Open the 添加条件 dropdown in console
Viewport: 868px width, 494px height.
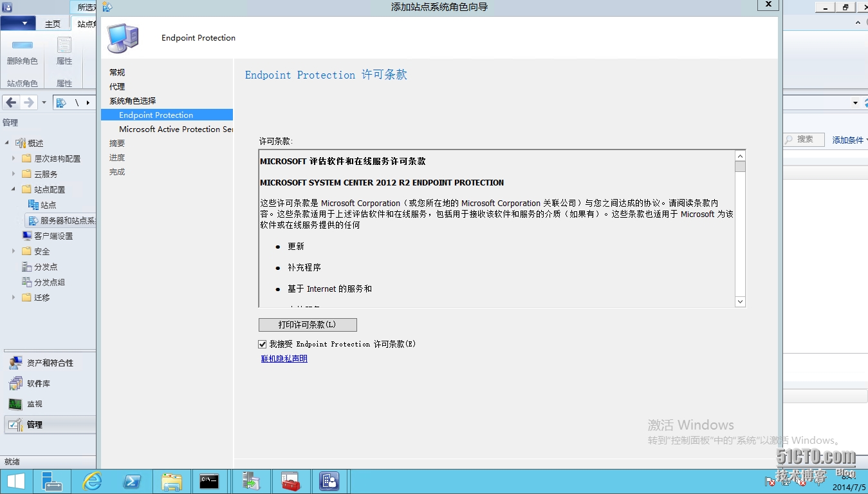(849, 140)
